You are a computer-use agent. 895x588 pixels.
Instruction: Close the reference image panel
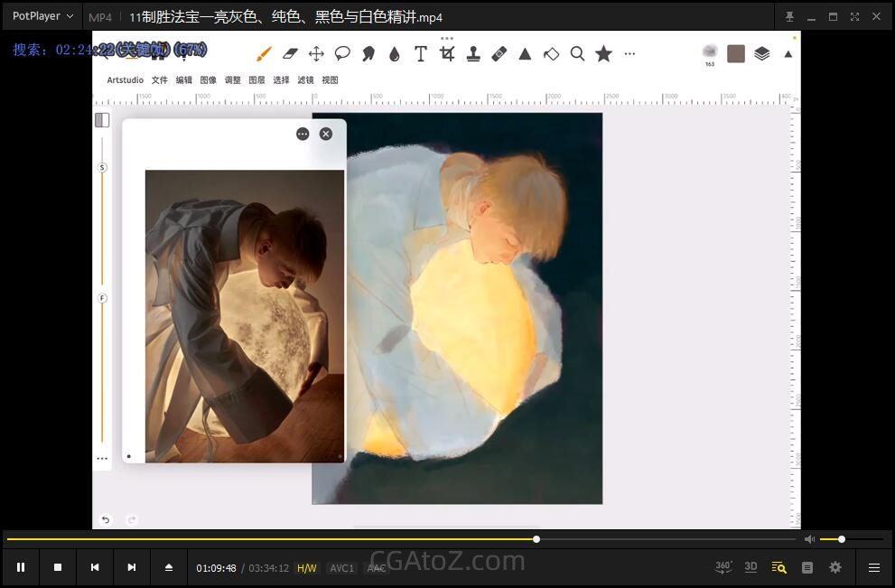326,134
